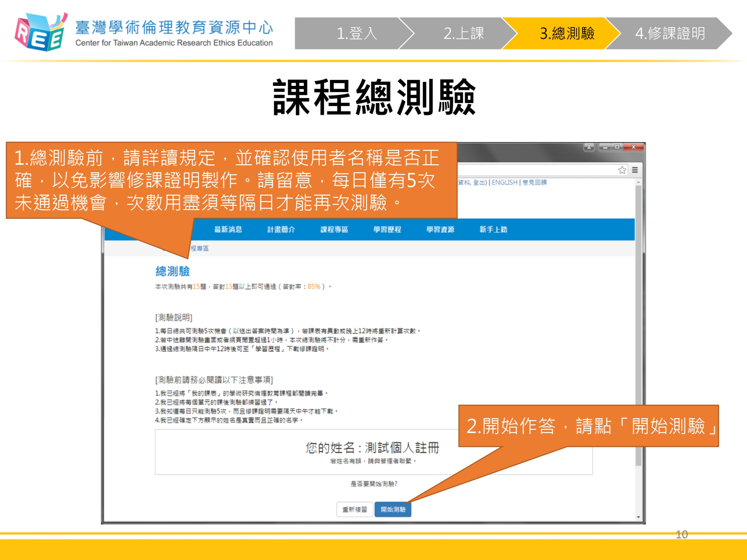Click the 重新複習 button
This screenshot has width=747, height=560.
coord(355,510)
